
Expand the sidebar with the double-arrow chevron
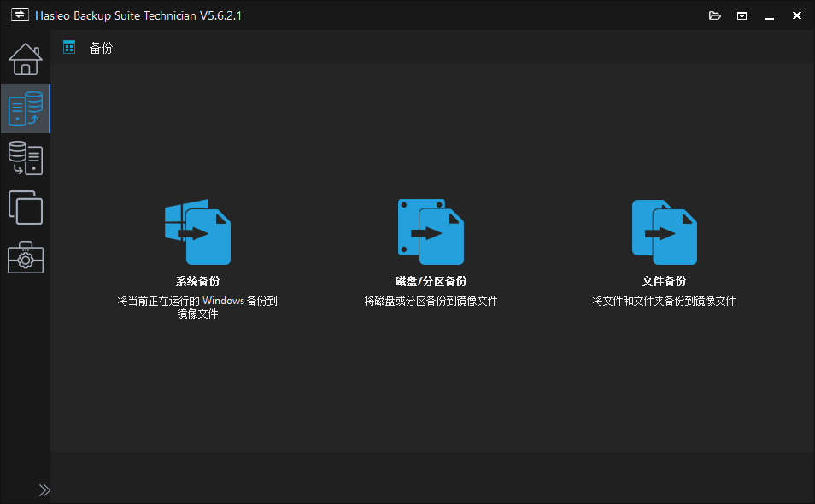[x=44, y=489]
